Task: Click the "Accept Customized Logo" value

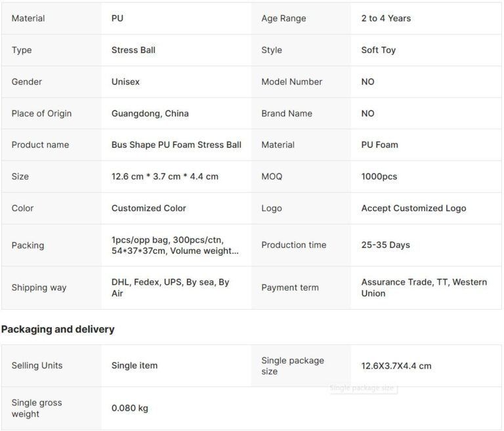Action: [x=413, y=208]
